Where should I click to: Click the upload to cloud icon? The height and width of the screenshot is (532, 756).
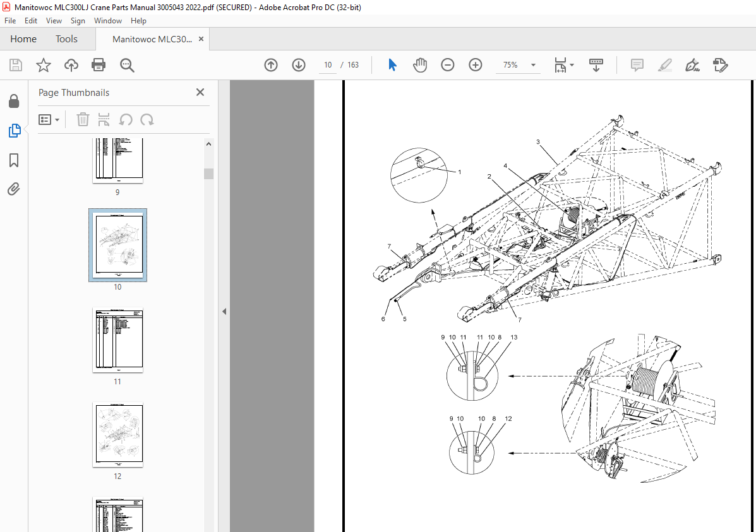[71, 65]
